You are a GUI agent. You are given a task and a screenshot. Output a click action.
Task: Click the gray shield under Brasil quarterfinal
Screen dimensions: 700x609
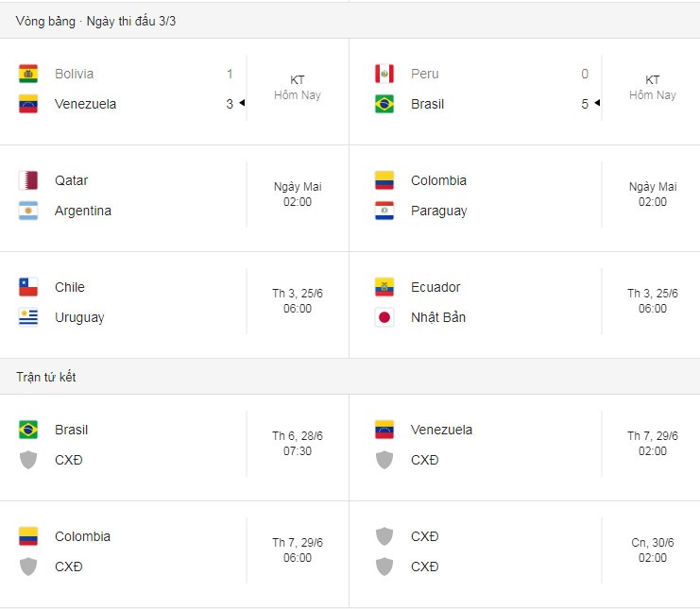coord(28,460)
